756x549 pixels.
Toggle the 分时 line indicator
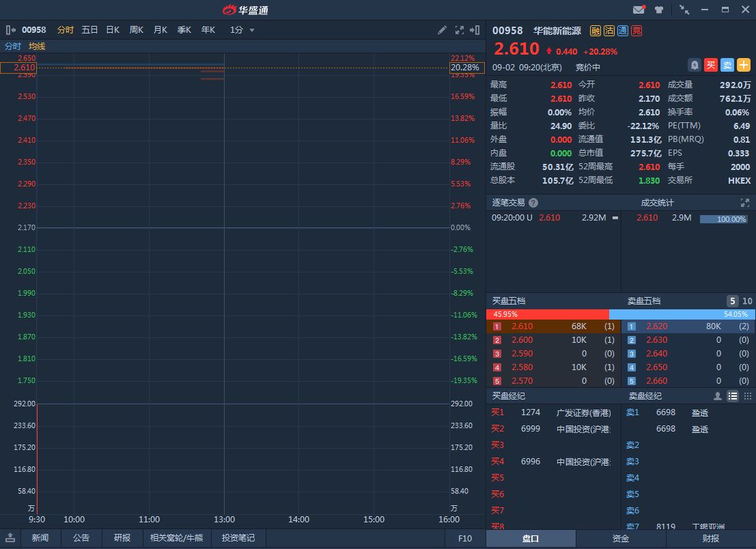[x=12, y=46]
